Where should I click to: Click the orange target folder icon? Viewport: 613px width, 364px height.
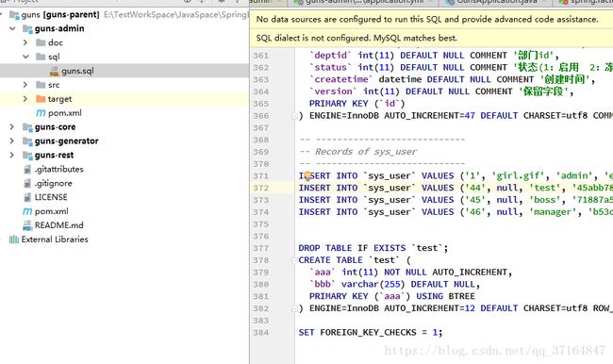tap(41, 98)
